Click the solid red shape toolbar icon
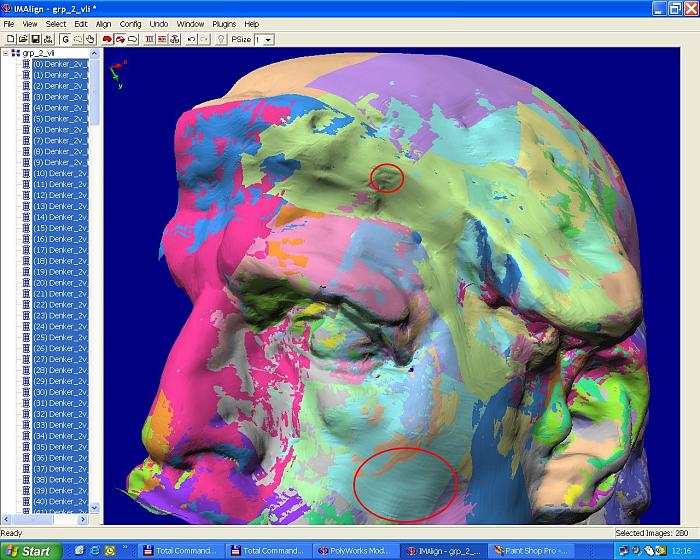 [107, 39]
